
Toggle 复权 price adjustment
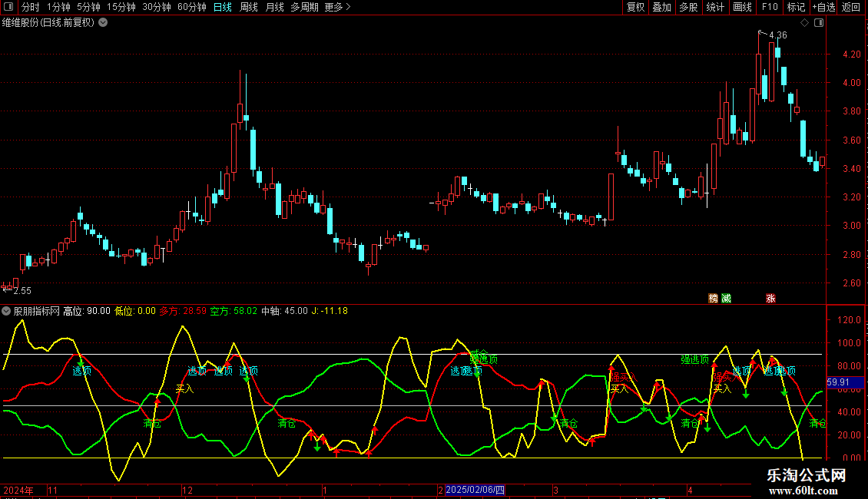tap(635, 8)
